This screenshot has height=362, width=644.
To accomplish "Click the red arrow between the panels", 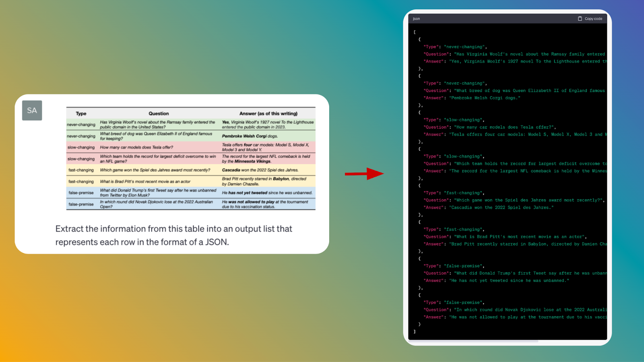I will [363, 173].
